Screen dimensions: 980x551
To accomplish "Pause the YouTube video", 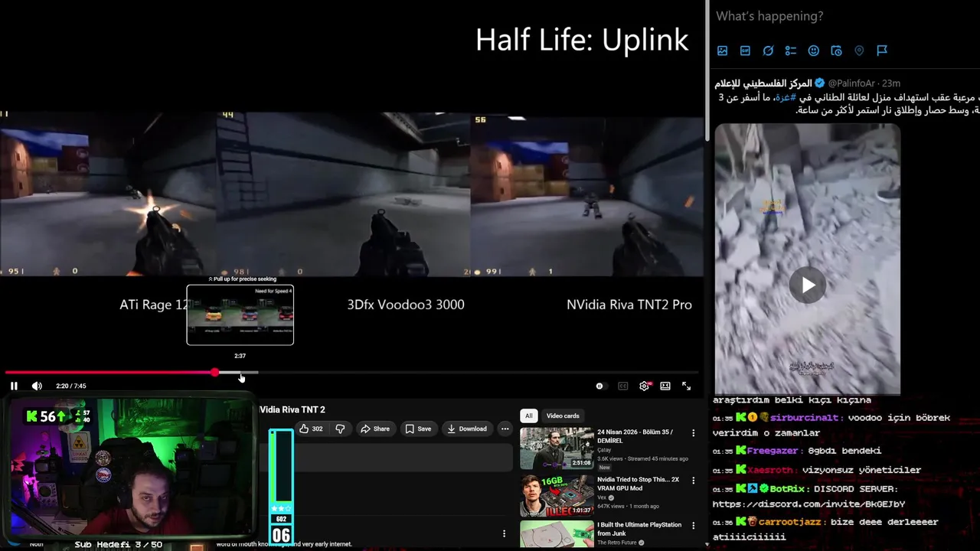I will pyautogui.click(x=14, y=386).
